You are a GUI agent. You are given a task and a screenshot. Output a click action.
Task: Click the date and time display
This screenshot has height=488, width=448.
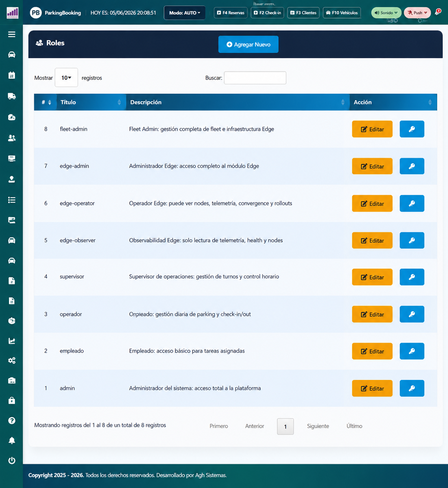coord(123,13)
